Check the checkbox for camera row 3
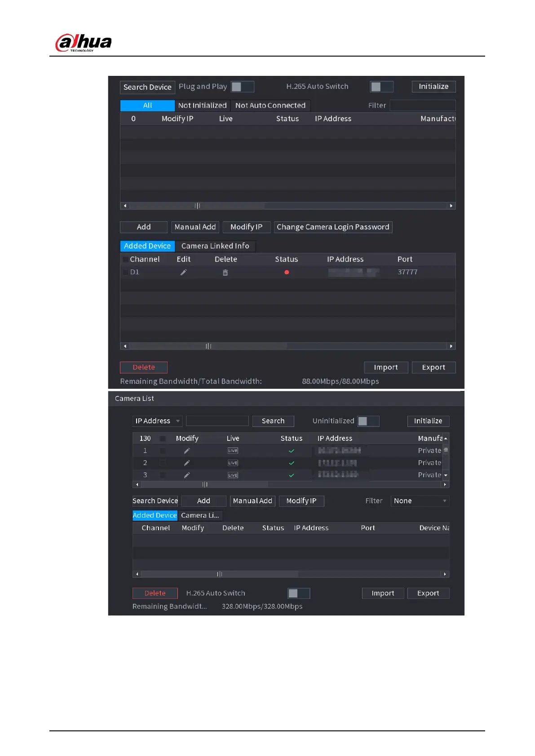 163,475
